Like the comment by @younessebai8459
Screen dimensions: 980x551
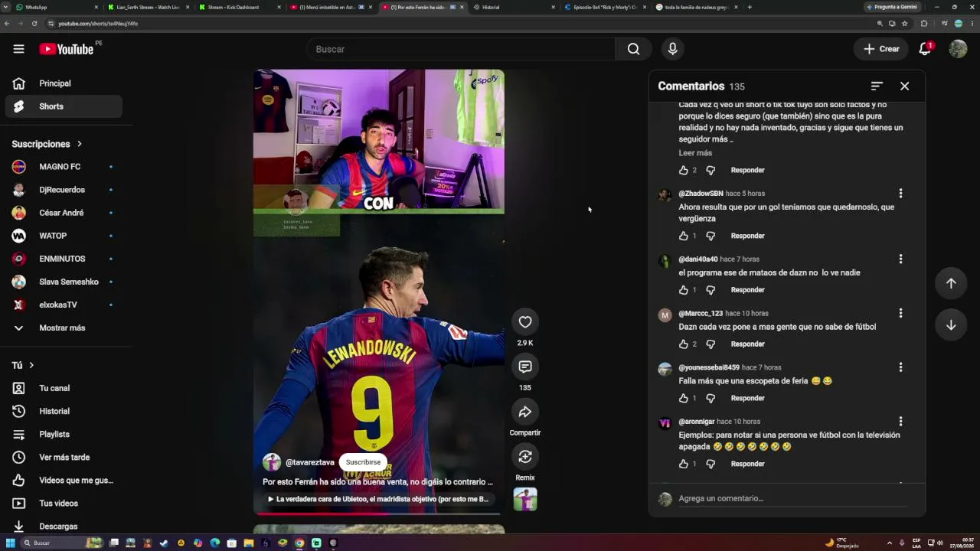tap(684, 398)
